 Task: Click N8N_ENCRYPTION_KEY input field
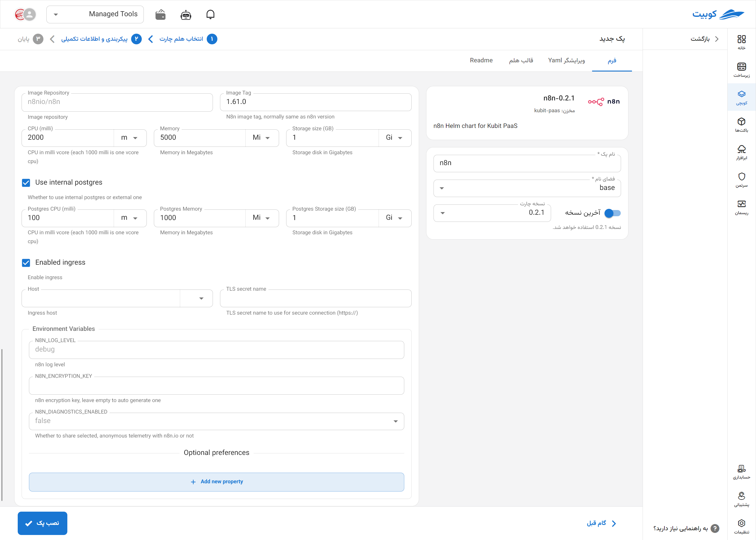pos(216,386)
